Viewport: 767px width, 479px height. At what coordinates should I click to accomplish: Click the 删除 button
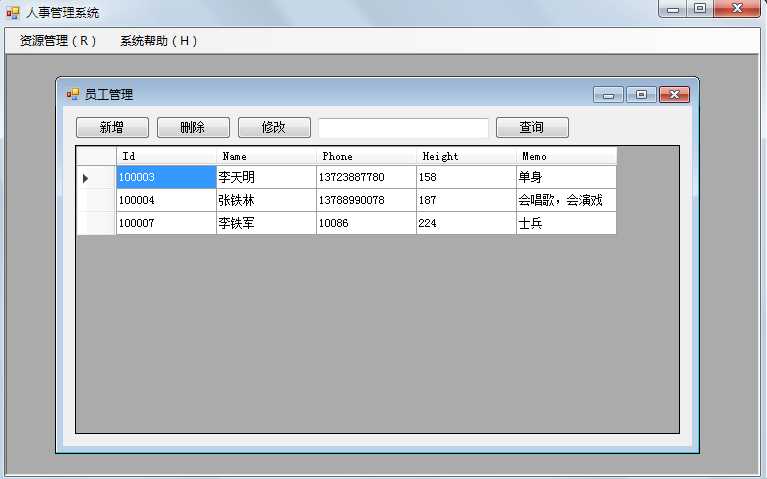point(193,127)
